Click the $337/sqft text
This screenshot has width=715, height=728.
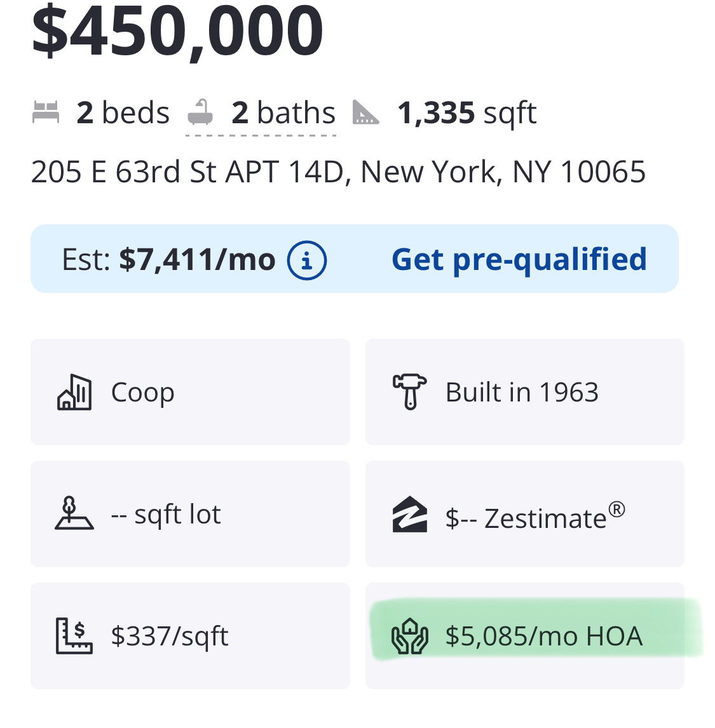click(170, 636)
